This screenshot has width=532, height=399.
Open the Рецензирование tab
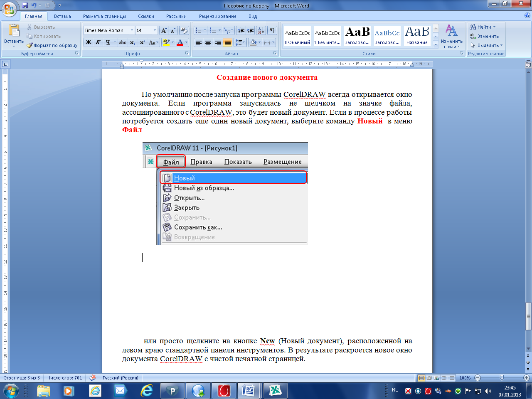tap(217, 16)
